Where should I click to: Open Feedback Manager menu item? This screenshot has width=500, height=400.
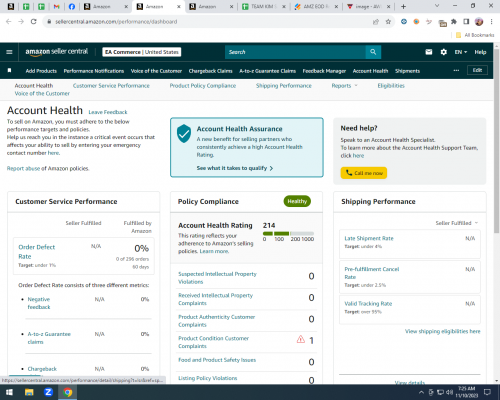324,71
